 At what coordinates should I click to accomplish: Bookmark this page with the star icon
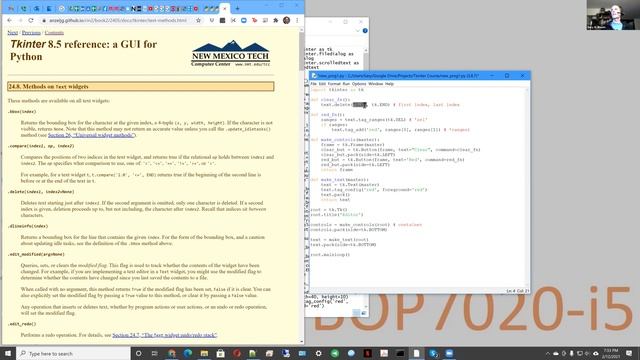198,20
